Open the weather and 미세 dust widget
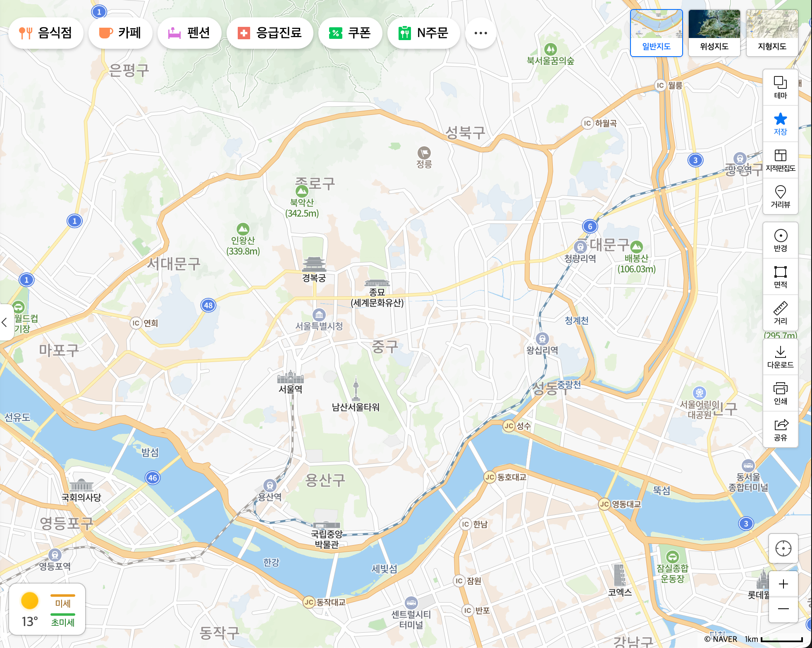The width and height of the screenshot is (812, 648). (47, 609)
